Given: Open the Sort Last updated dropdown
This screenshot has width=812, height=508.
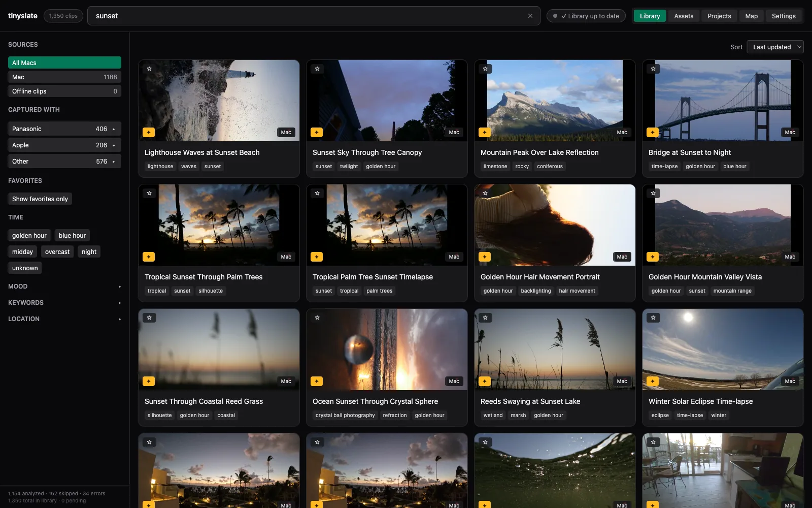Looking at the screenshot, I should [775, 47].
